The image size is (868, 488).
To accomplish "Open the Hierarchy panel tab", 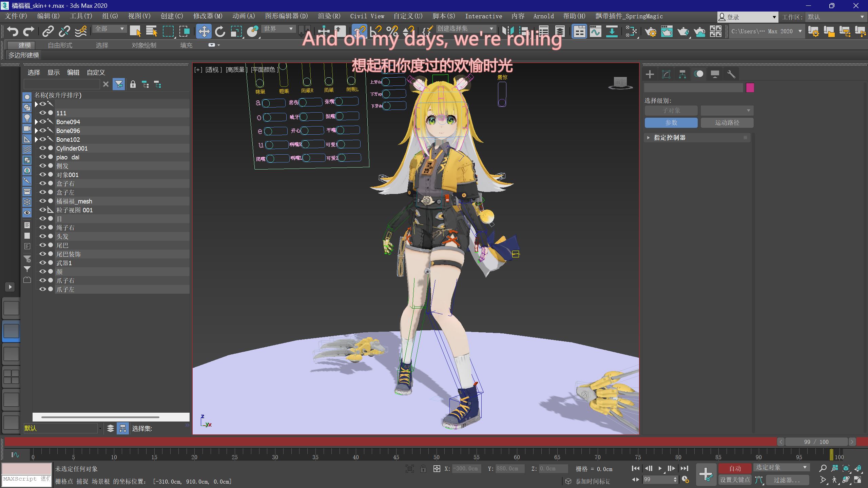I will click(x=682, y=74).
